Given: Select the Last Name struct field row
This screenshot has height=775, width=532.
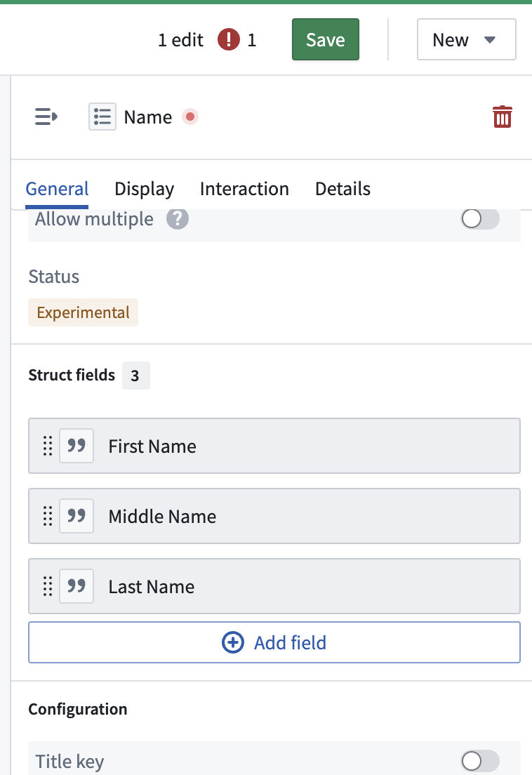Looking at the screenshot, I should tap(274, 586).
